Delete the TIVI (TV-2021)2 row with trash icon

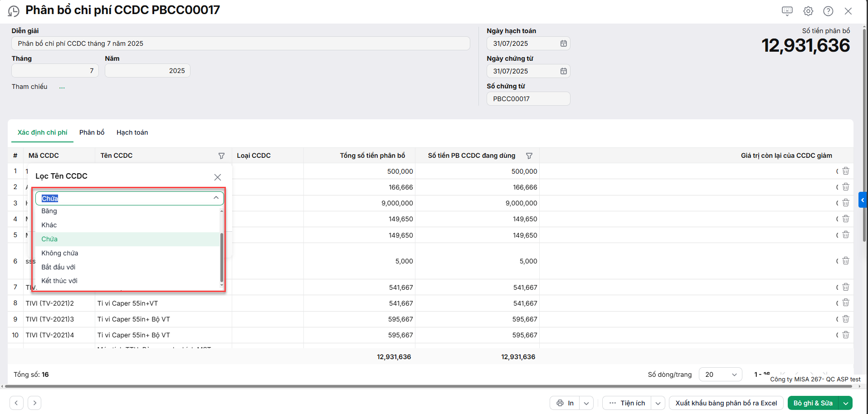(x=846, y=303)
